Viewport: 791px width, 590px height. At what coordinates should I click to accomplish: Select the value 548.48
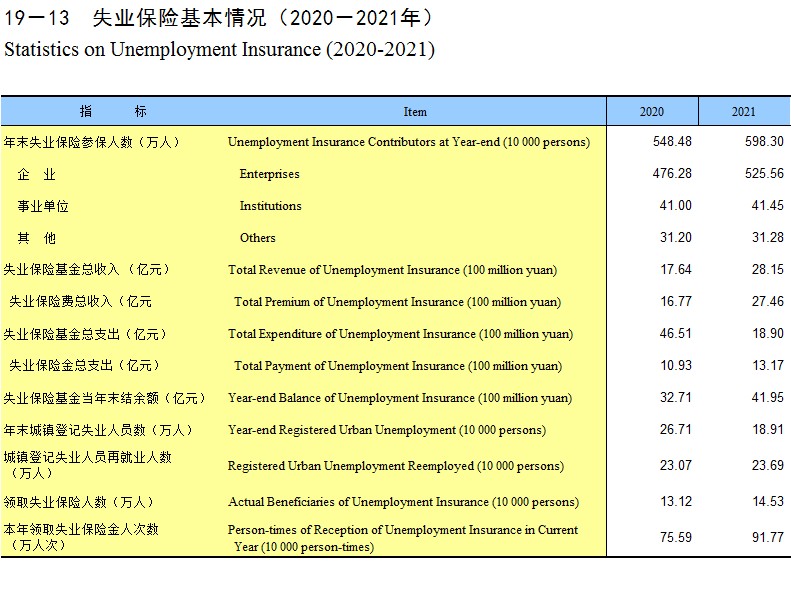pos(672,142)
